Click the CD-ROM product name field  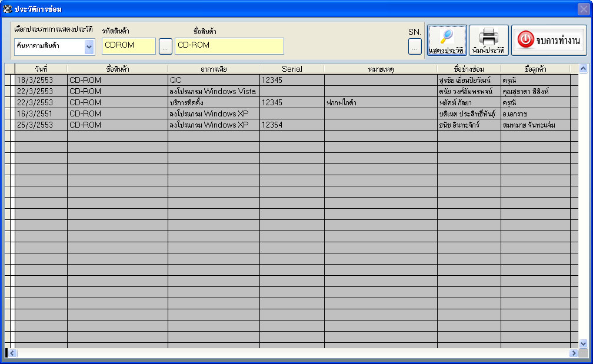[229, 46]
